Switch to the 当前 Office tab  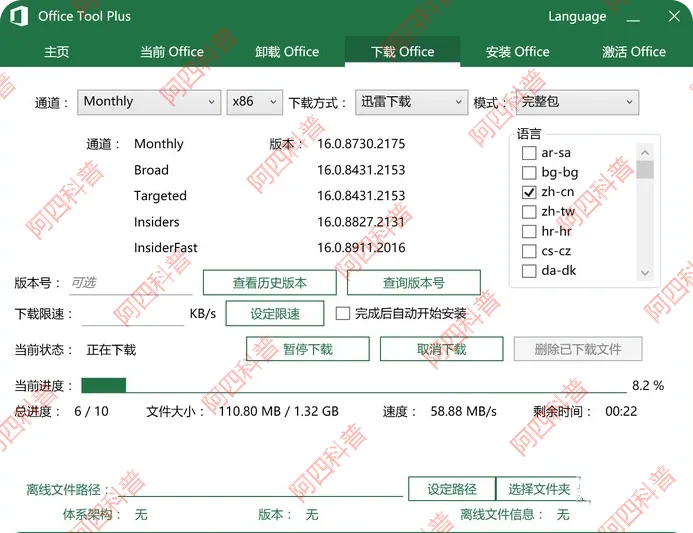coord(172,52)
